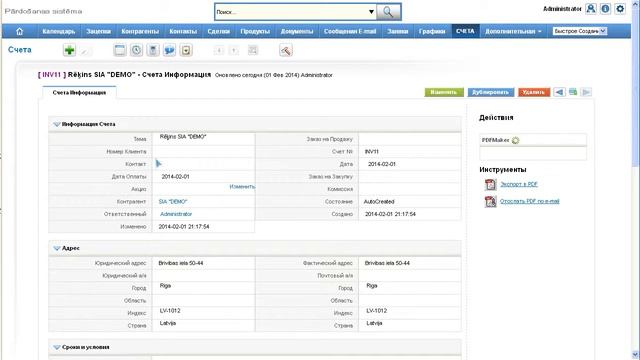Open the clock icon in Счета toolbar
This screenshot has width=640, height=360.
[x=136, y=50]
